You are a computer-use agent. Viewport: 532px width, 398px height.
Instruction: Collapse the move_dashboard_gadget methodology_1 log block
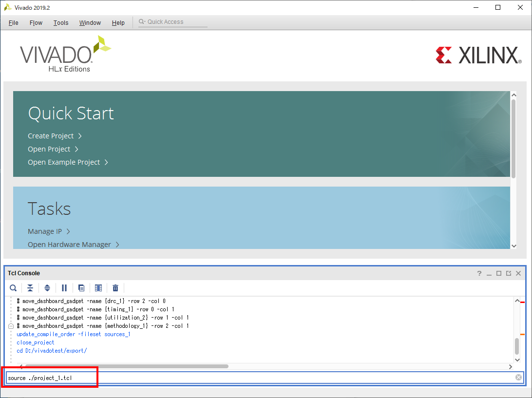point(11,326)
